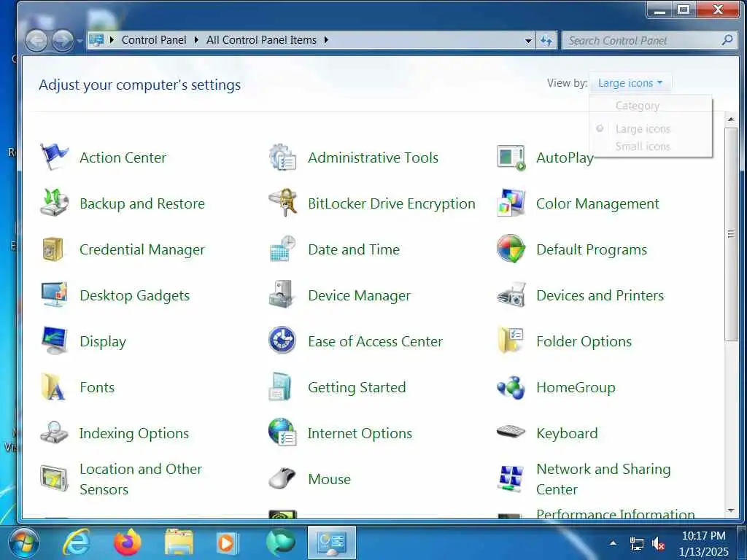Viewport: 747px width, 560px height.
Task: Open the Location and Other Sensors icon
Action: [54, 478]
